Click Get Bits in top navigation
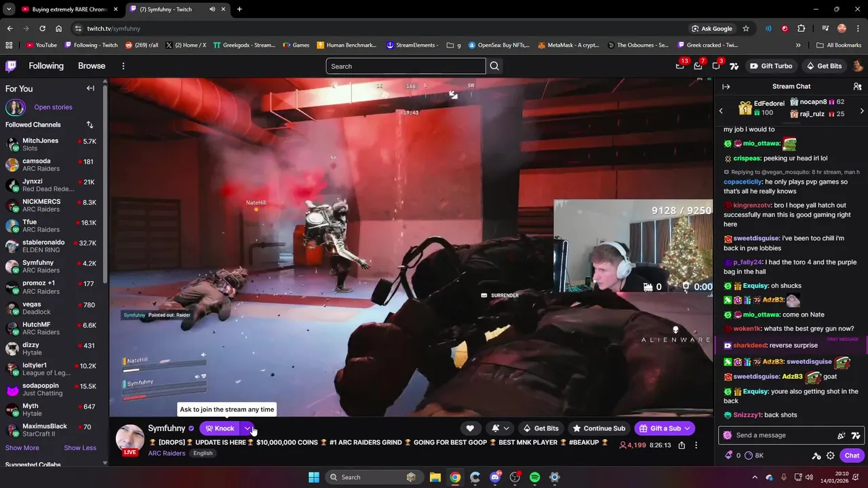This screenshot has height=488, width=868. coord(824,66)
